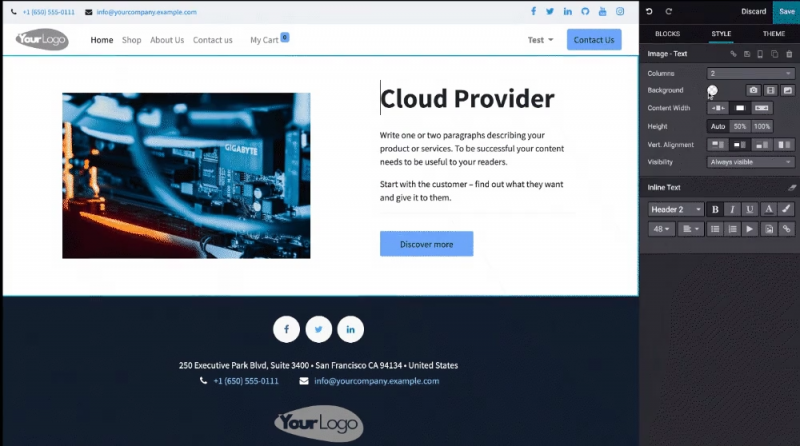
Task: Click the undo arrow icon
Action: pos(650,11)
